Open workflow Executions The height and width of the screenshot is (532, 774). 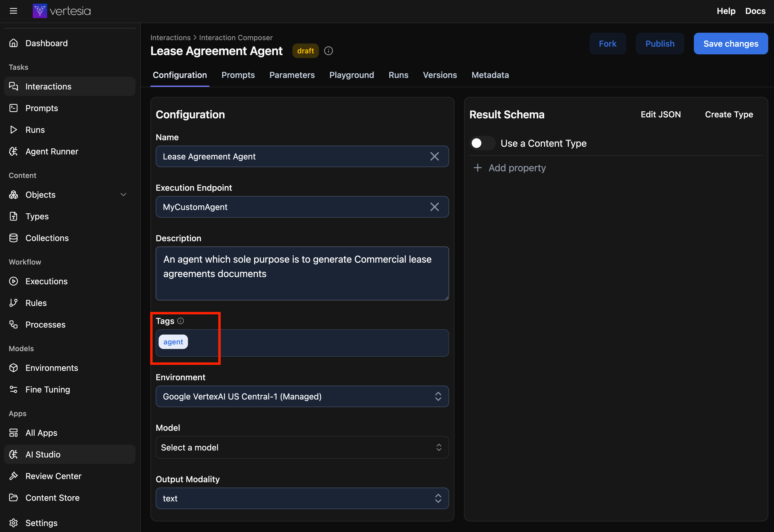(69, 281)
